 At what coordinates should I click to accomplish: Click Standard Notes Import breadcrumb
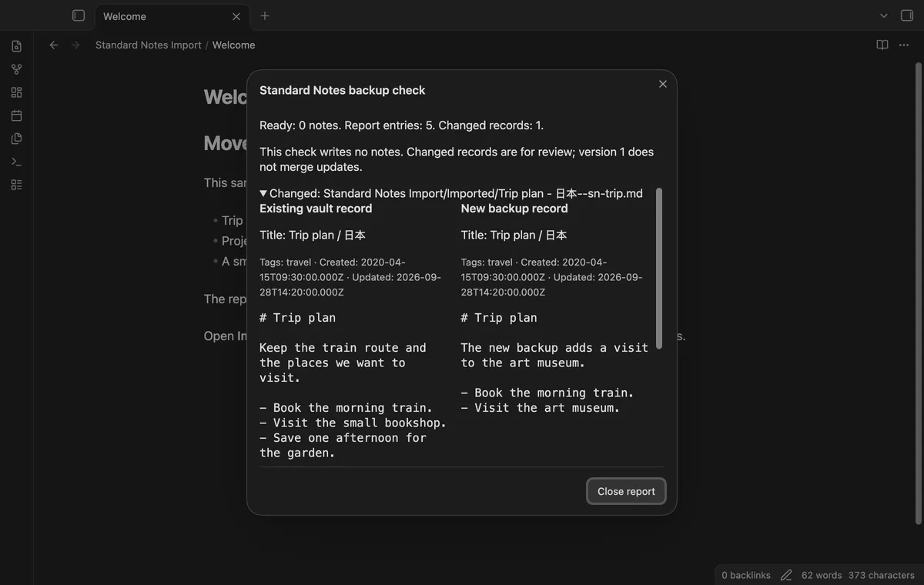click(149, 45)
